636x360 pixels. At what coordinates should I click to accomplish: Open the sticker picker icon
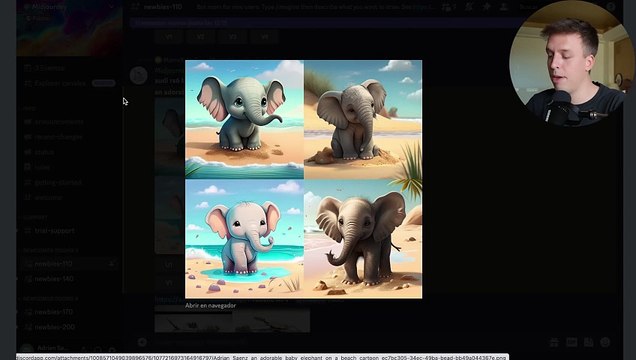point(588,342)
